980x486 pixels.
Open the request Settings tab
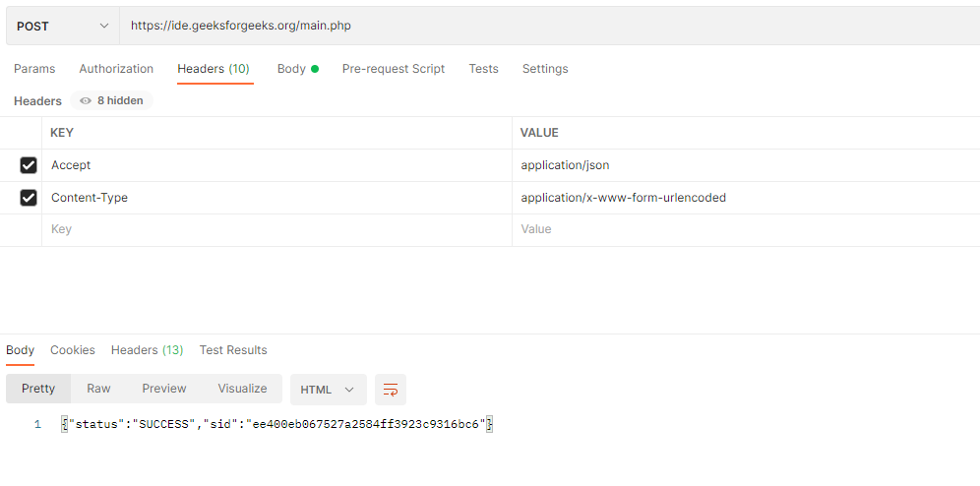click(545, 69)
